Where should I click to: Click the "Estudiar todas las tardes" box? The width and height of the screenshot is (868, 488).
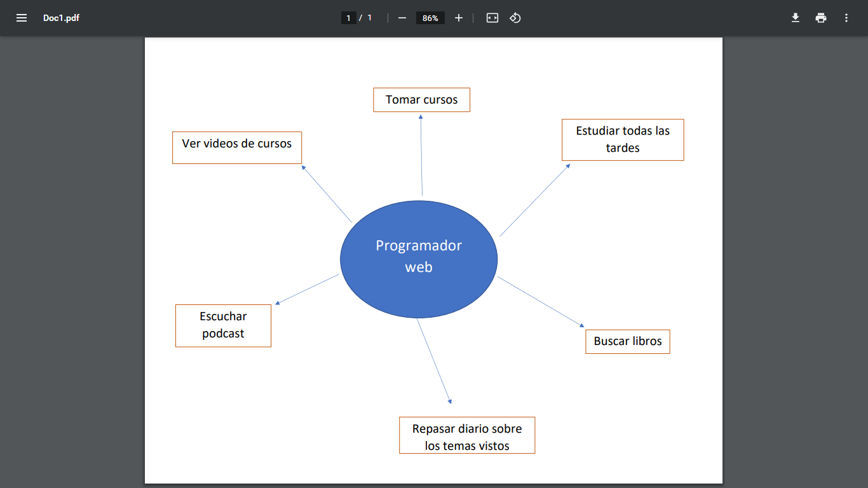[623, 140]
